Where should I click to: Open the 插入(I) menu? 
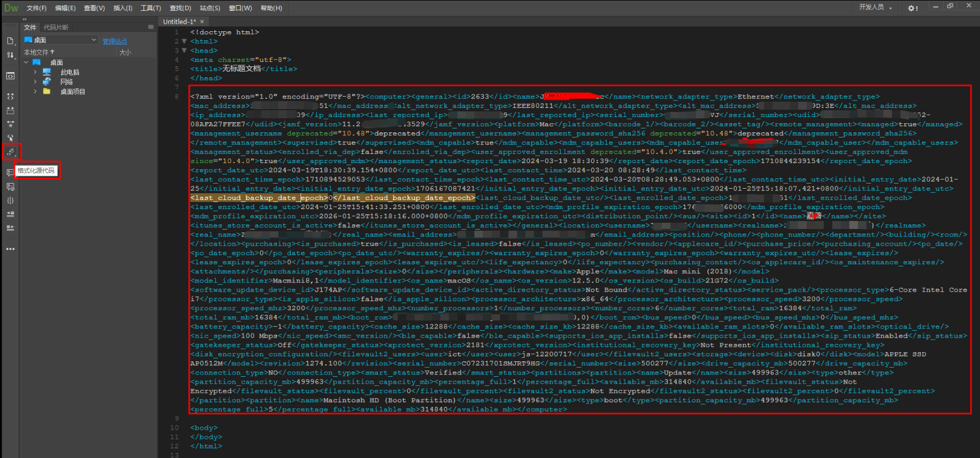[123, 8]
